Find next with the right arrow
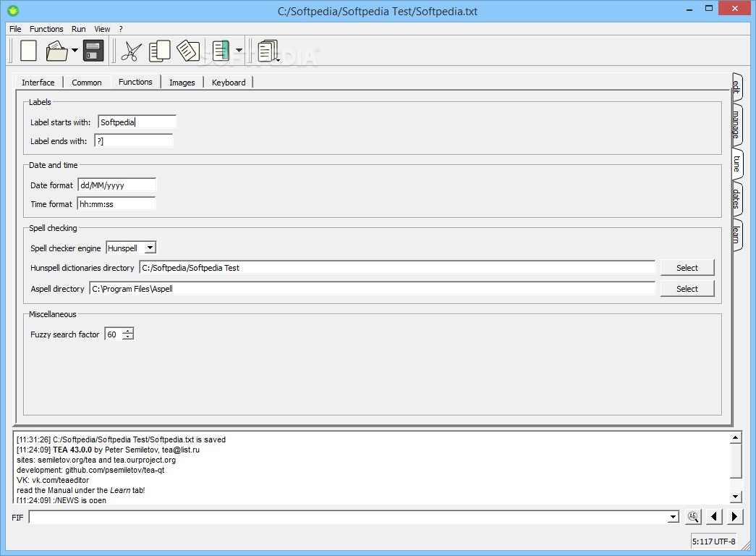Screen dimensions: 756x556 point(734,516)
